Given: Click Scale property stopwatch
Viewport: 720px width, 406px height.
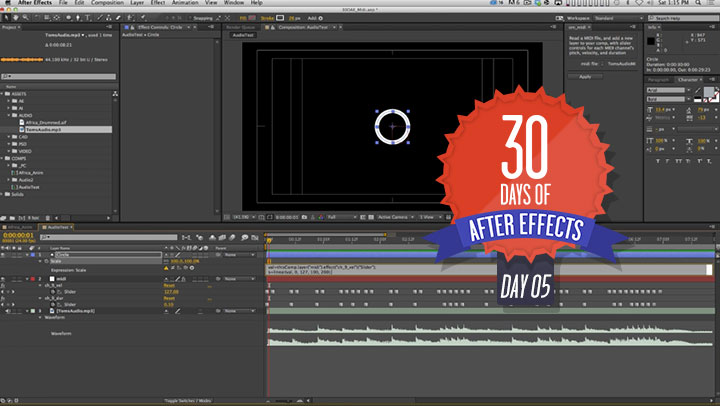Looking at the screenshot, I should tap(46, 261).
